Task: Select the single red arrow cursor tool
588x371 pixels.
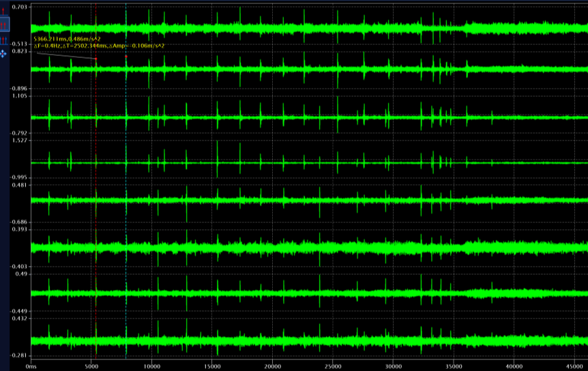Action: point(4,10)
